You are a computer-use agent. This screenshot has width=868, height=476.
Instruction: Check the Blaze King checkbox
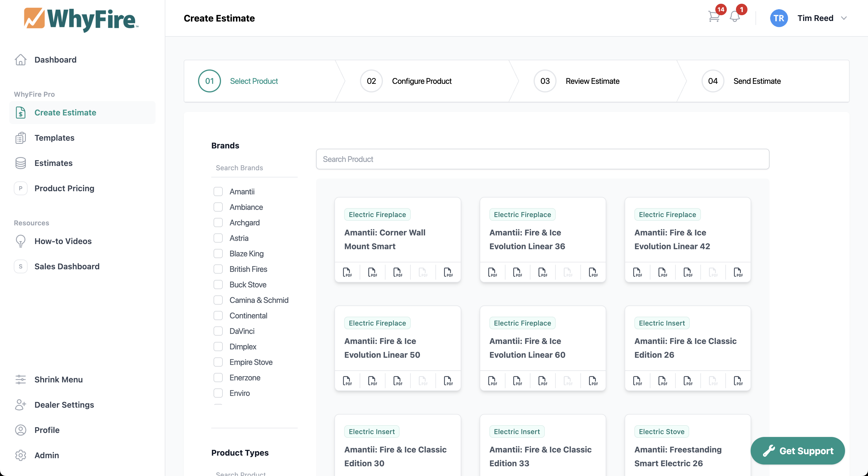tap(218, 253)
